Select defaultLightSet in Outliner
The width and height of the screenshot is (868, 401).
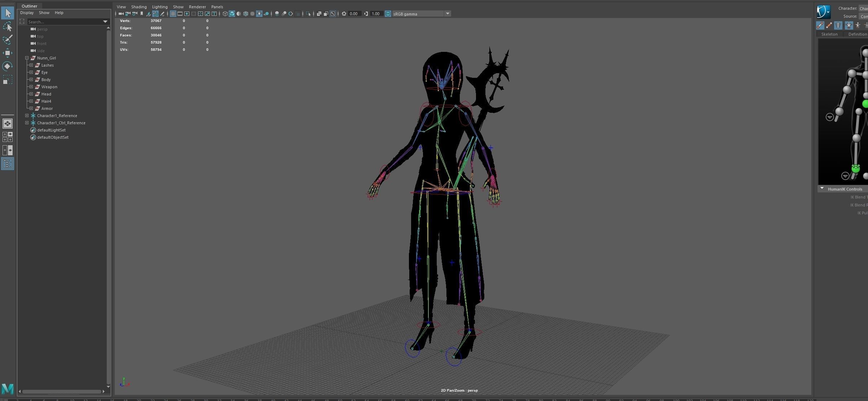pos(51,130)
